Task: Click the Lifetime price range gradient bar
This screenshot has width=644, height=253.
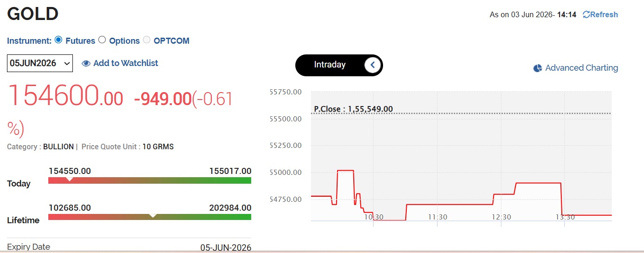Action: pos(150,217)
